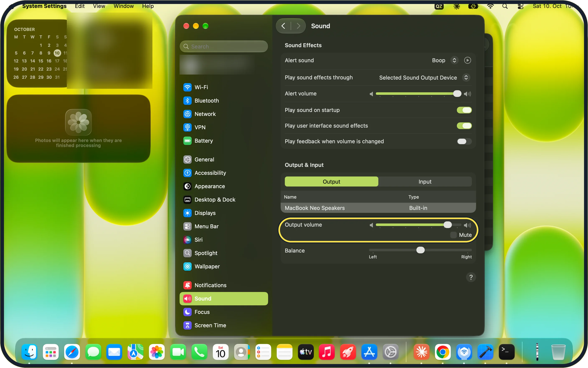588x368 pixels.
Task: Adjust the Alert volume slider
Action: tap(418, 94)
